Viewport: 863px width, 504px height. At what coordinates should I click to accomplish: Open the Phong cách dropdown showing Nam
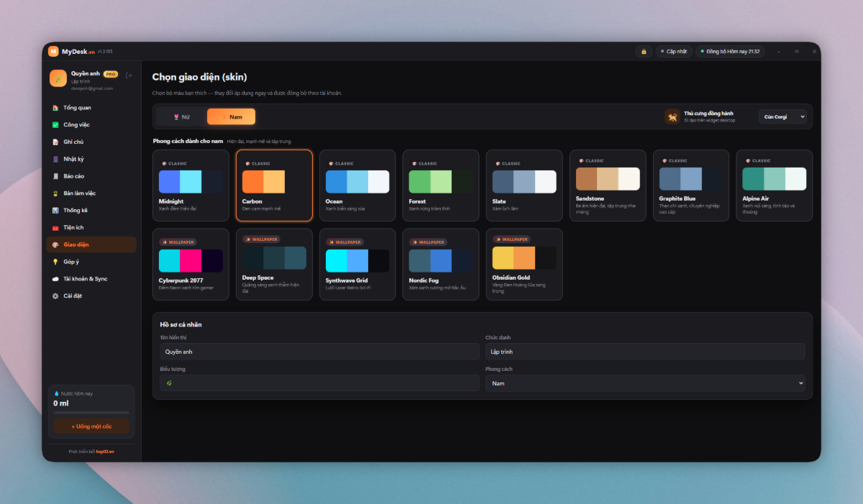click(x=645, y=383)
